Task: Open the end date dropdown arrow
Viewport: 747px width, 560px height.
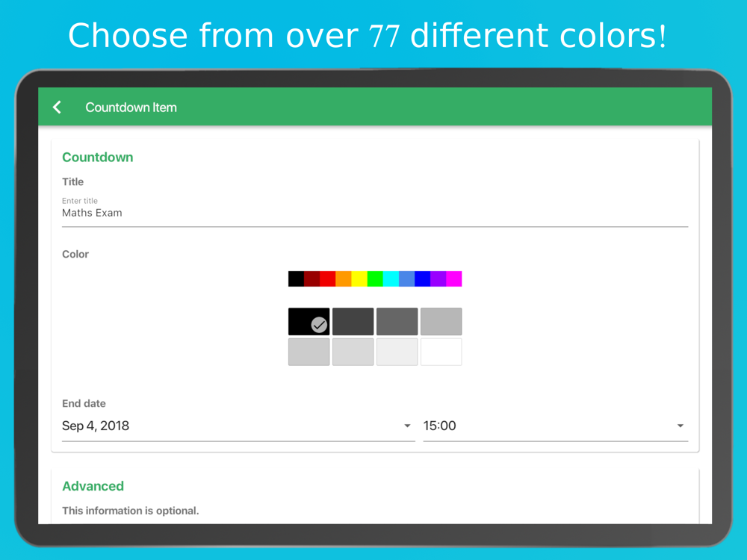Action: coord(407,426)
